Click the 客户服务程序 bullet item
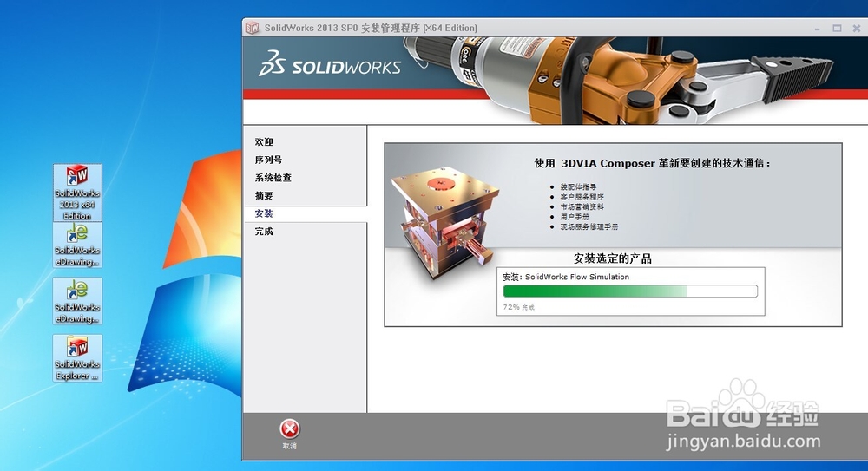Viewport: 868px width, 471px height. pos(582,197)
